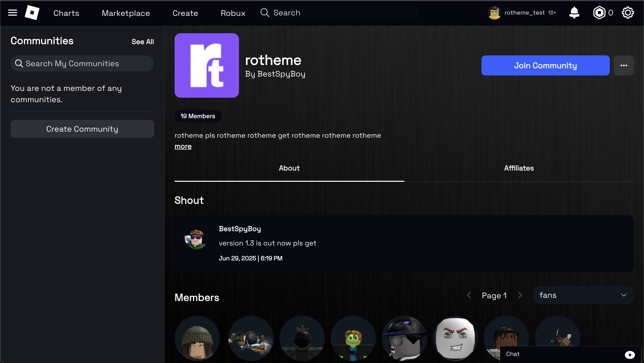644x363 pixels.
Task: Open See All communities
Action: tap(142, 42)
